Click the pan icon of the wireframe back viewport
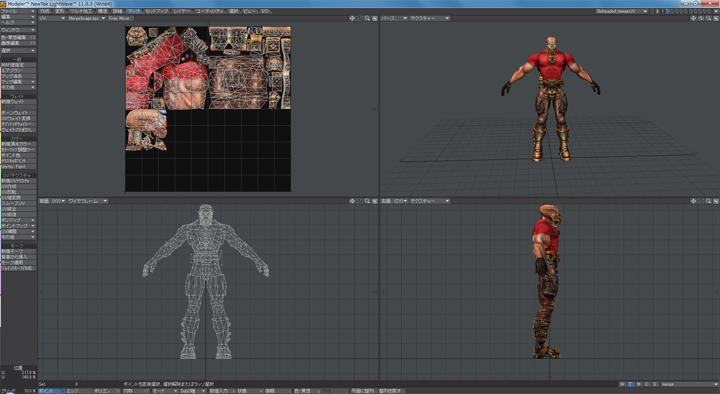This screenshot has width=720, height=394. [x=352, y=201]
